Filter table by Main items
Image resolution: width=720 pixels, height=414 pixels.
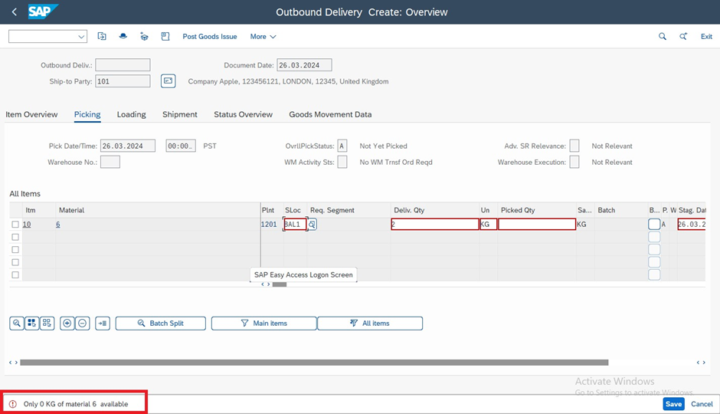pyautogui.click(x=264, y=323)
